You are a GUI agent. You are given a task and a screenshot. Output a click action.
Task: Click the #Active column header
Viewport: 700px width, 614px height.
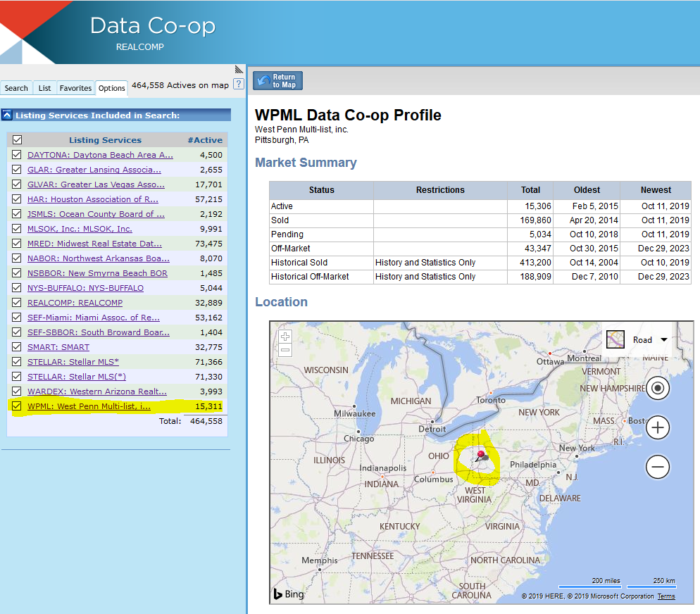(205, 140)
